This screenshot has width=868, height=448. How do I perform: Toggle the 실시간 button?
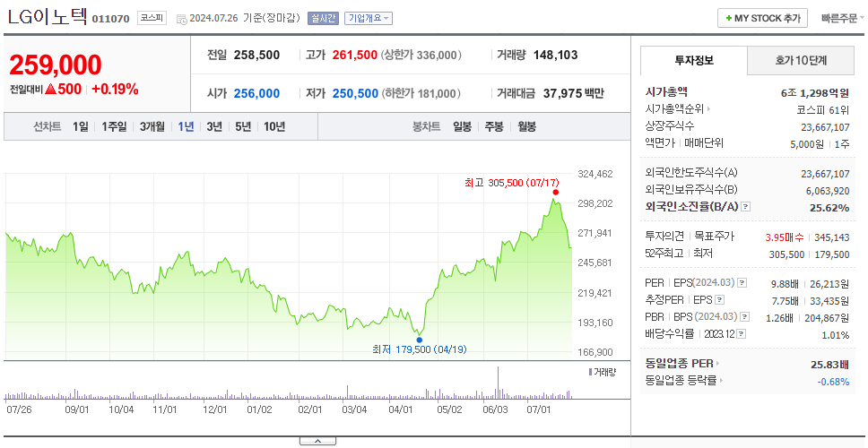pos(323,18)
